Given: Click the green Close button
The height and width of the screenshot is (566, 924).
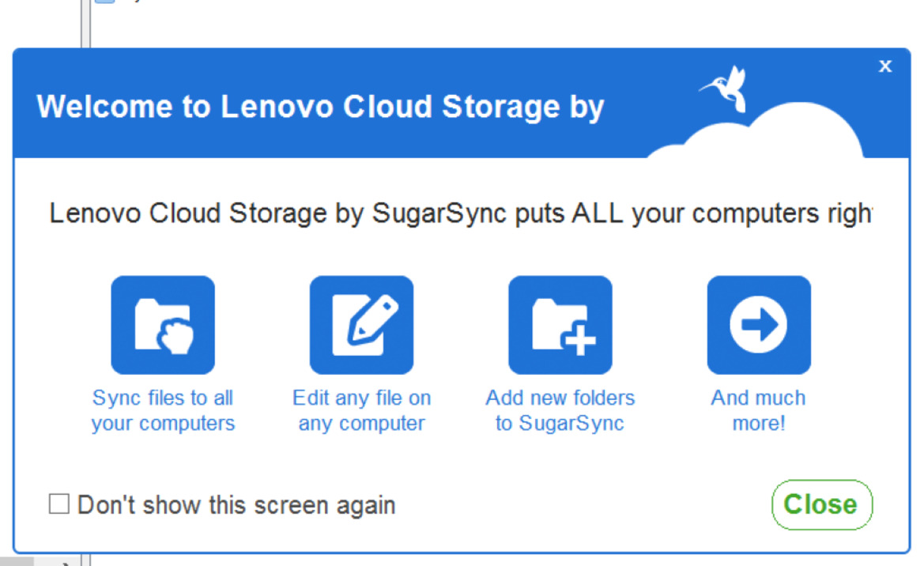Looking at the screenshot, I should 822,504.
